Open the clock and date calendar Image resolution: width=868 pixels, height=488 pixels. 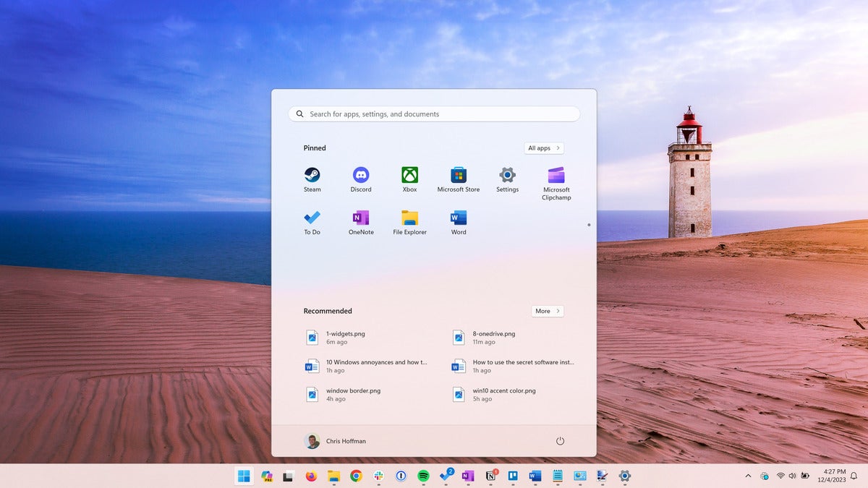coord(830,476)
